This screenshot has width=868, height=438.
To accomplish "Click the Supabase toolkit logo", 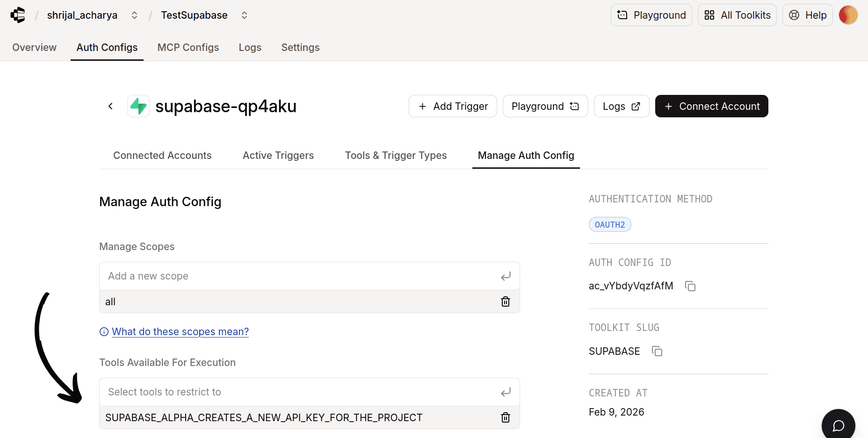I will click(138, 106).
